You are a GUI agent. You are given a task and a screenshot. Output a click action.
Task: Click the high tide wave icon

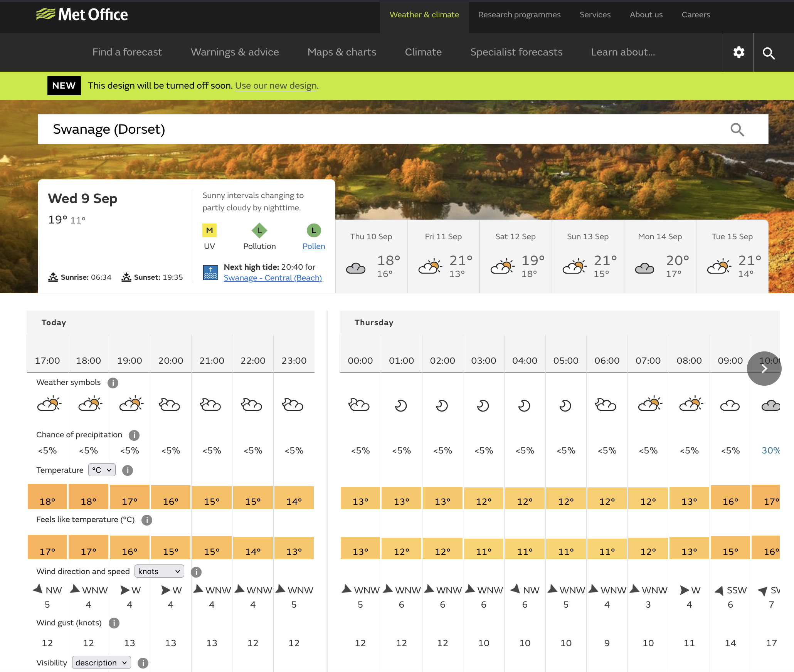210,273
